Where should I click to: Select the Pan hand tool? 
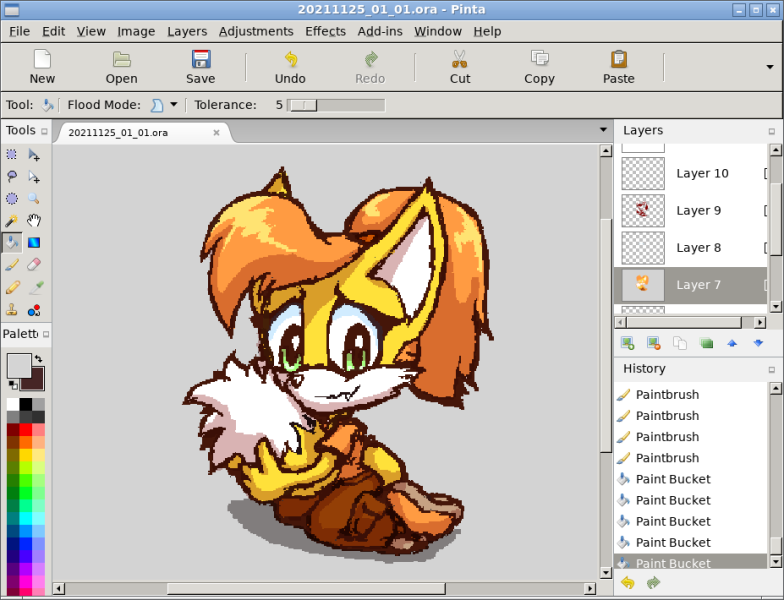click(x=34, y=220)
